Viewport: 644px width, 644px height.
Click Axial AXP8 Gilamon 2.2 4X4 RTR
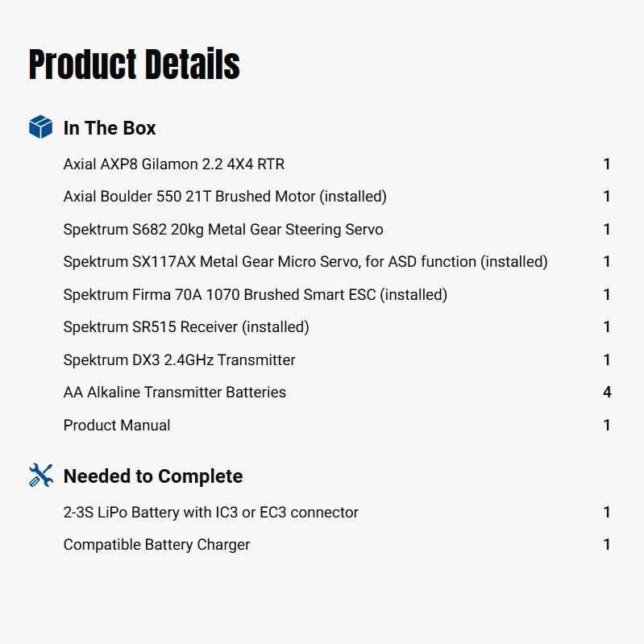174,164
